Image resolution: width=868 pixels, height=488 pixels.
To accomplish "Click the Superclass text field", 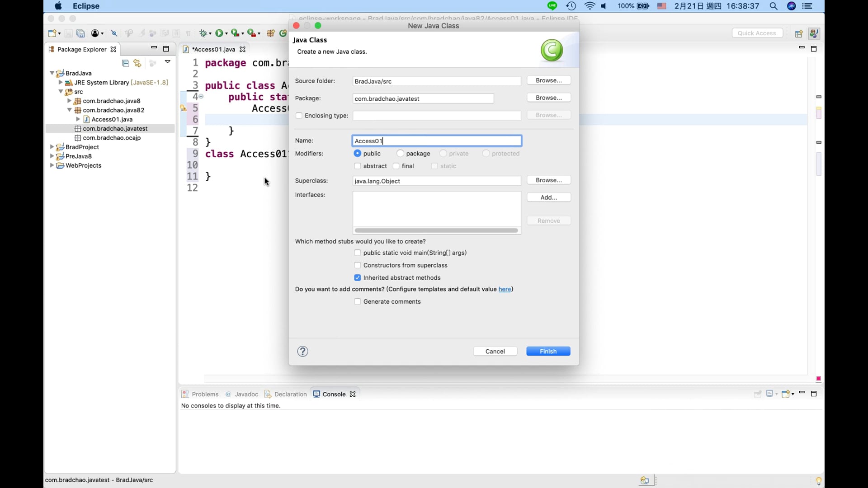I will click(x=436, y=181).
